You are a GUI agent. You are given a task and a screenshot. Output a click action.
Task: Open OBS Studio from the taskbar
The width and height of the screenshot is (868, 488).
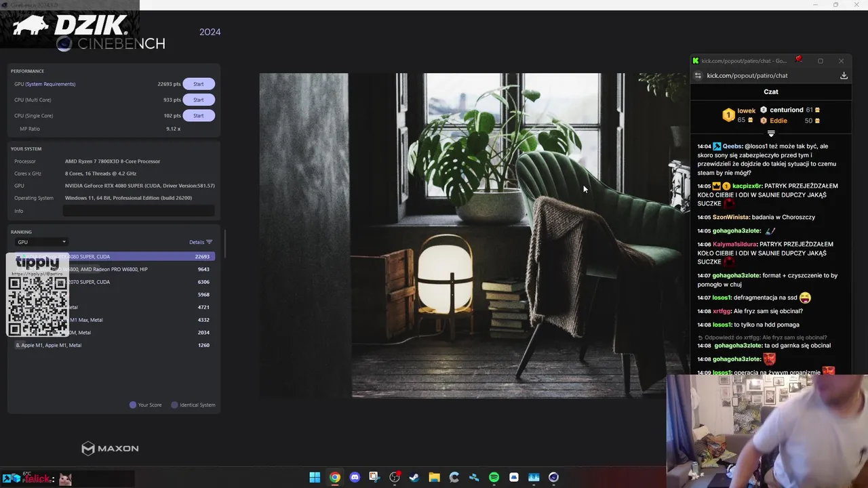point(395,477)
